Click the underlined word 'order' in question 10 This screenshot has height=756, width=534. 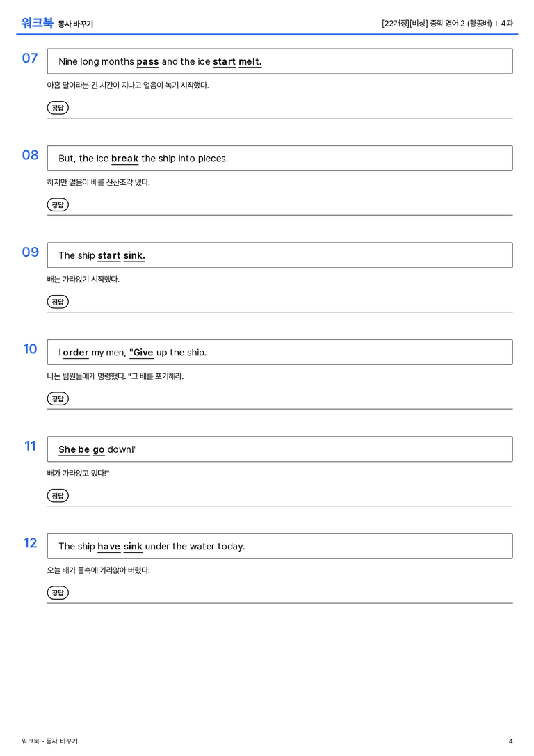coord(76,353)
